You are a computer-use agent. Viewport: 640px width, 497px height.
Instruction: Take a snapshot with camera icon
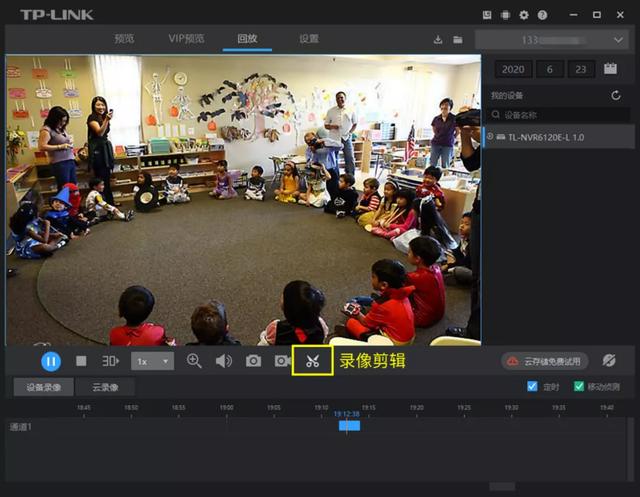coord(253,361)
